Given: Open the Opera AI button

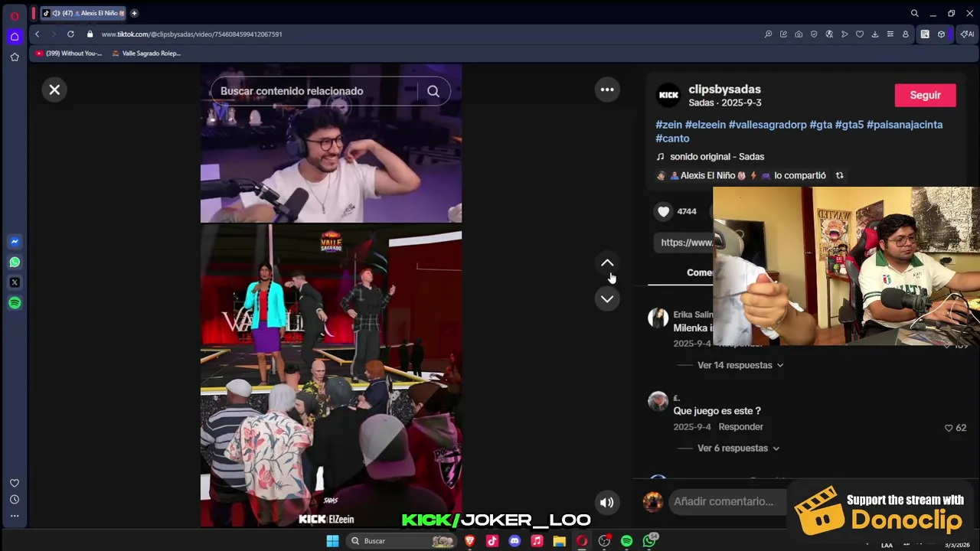Looking at the screenshot, I should pyautogui.click(x=968, y=34).
